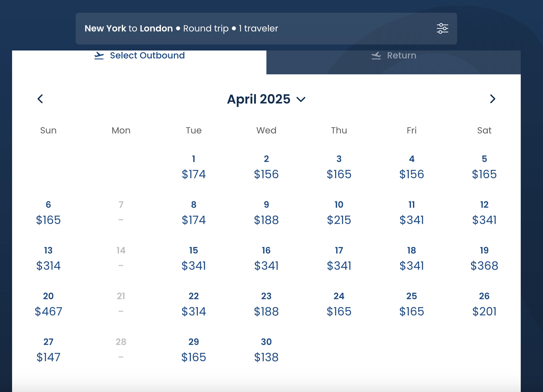Viewport: 543px width, 392px height.
Task: Edit New York to London search
Action: [266, 29]
